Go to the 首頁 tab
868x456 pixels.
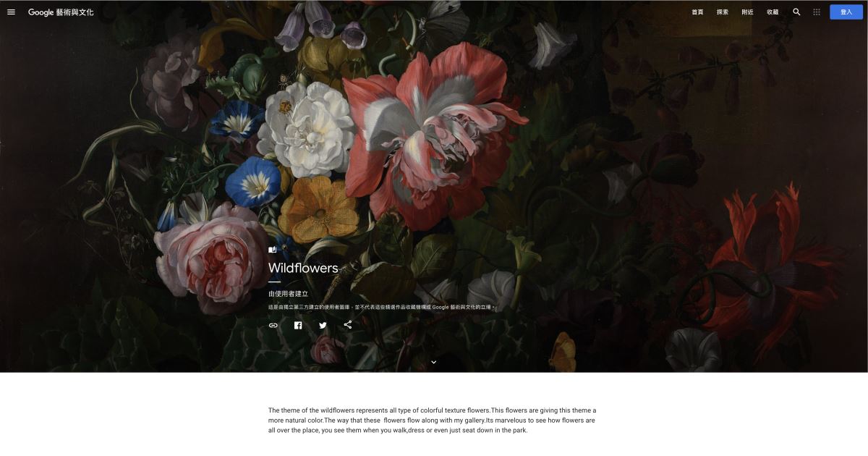coord(697,12)
